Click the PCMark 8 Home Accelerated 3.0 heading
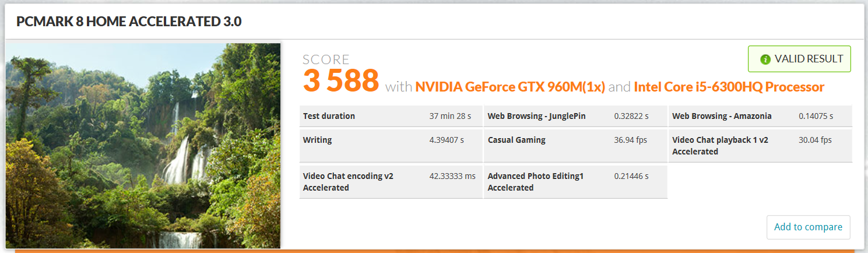The height and width of the screenshot is (253, 868). pyautogui.click(x=129, y=22)
